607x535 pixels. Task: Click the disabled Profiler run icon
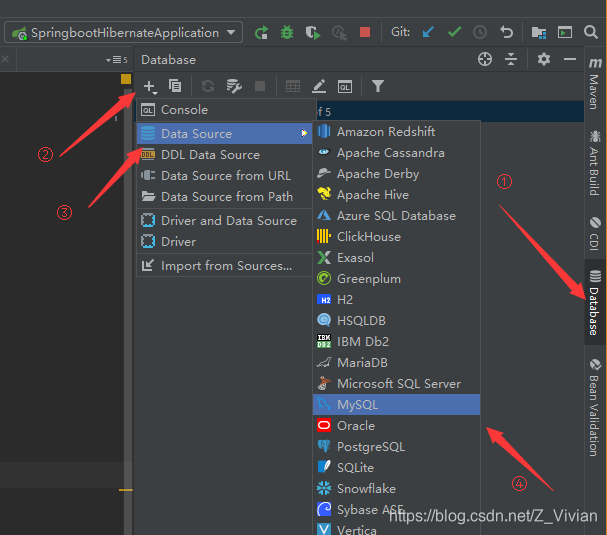point(340,33)
